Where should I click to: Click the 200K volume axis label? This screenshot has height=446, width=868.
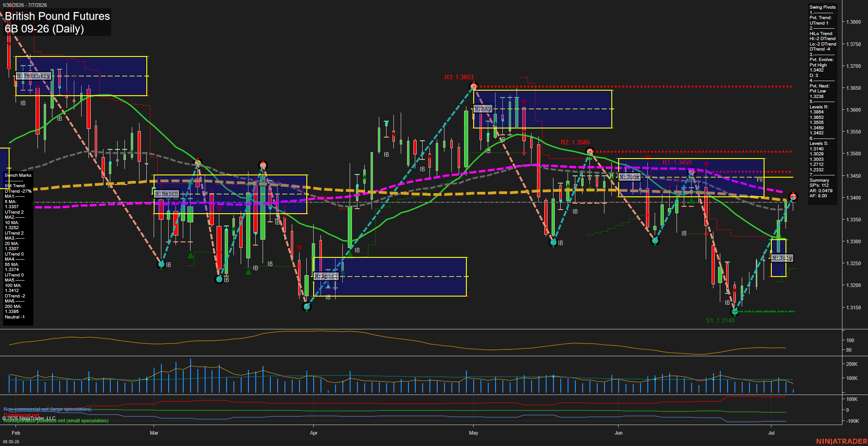[x=852, y=364]
